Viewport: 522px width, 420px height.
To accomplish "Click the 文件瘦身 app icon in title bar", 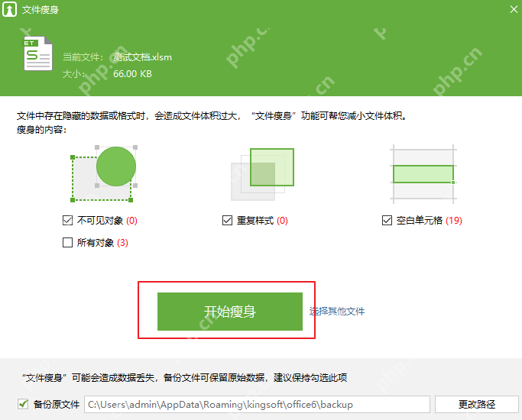I will point(9,9).
